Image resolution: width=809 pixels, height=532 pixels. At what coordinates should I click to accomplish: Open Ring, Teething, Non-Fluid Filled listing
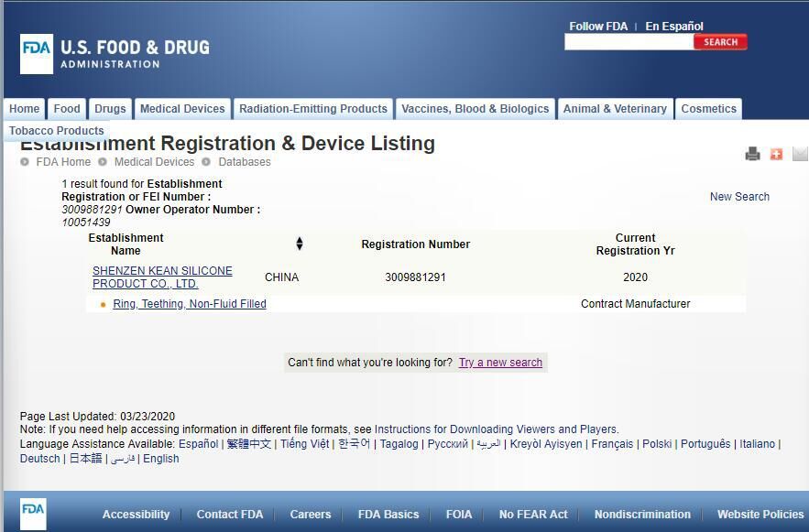(190, 304)
